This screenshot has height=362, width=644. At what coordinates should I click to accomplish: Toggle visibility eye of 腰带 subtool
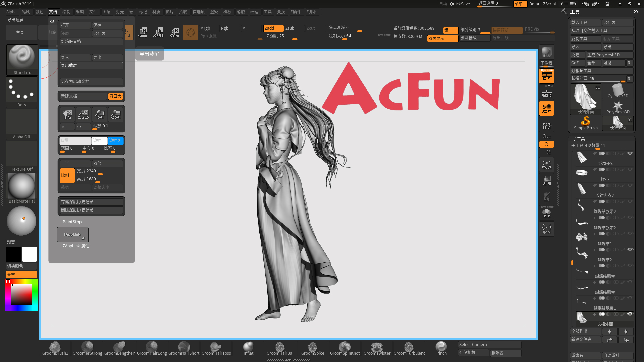click(630, 169)
